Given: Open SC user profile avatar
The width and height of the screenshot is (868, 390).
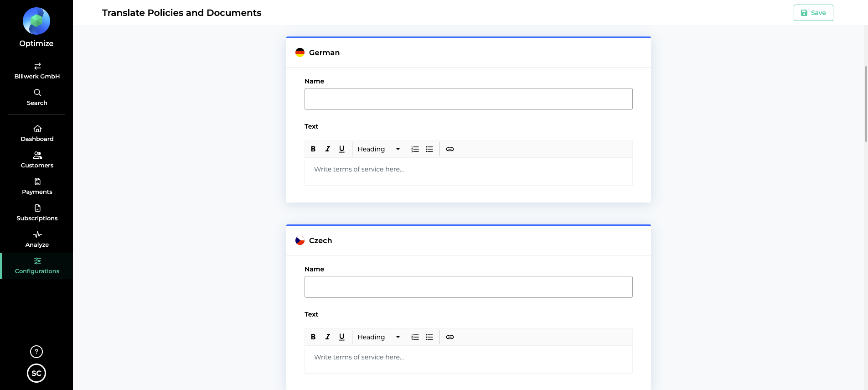Looking at the screenshot, I should [x=36, y=373].
